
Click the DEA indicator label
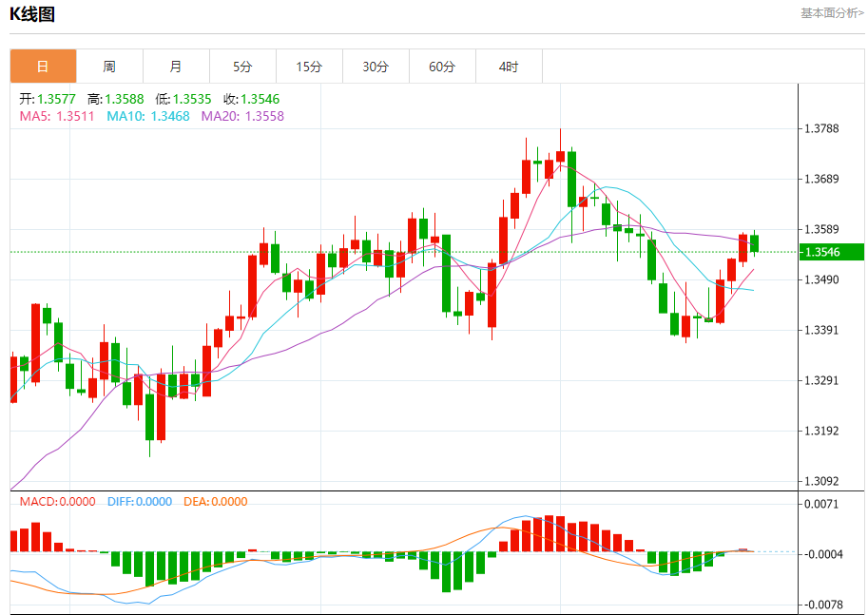(x=216, y=502)
